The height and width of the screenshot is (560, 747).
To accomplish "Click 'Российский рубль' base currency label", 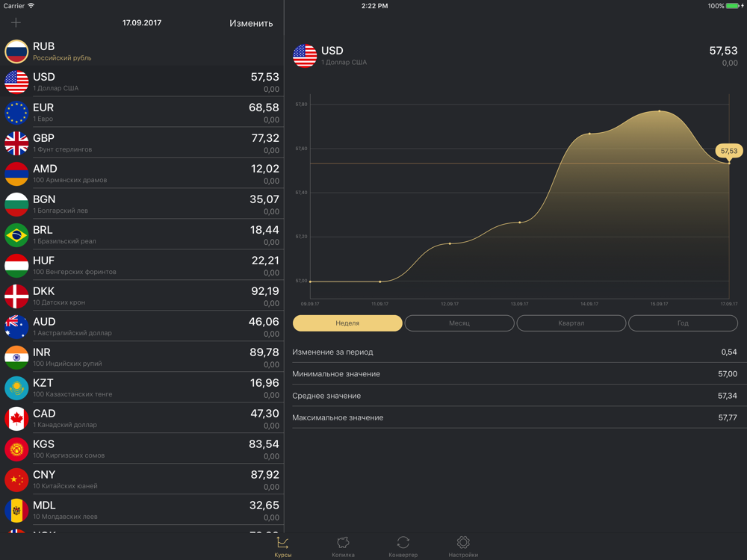I will pos(62,57).
